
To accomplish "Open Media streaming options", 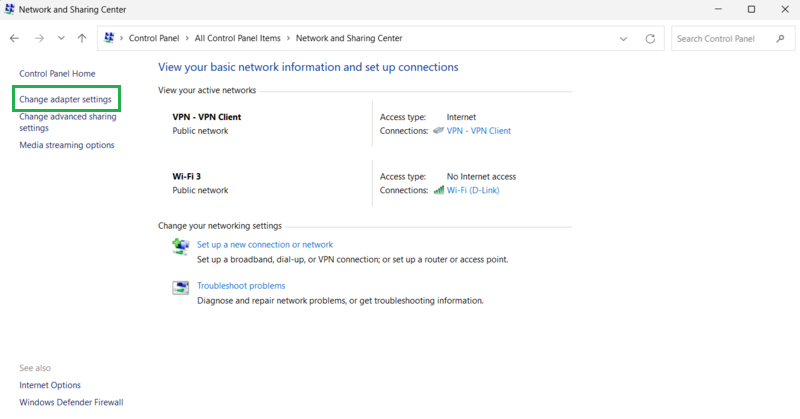I will point(67,145).
